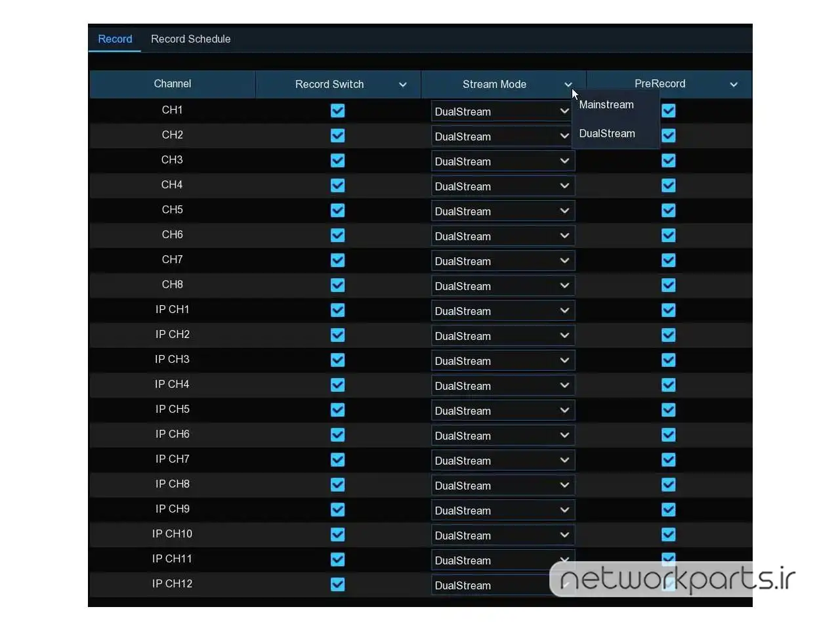Click the Channel column header
840x630 pixels.
tap(172, 84)
